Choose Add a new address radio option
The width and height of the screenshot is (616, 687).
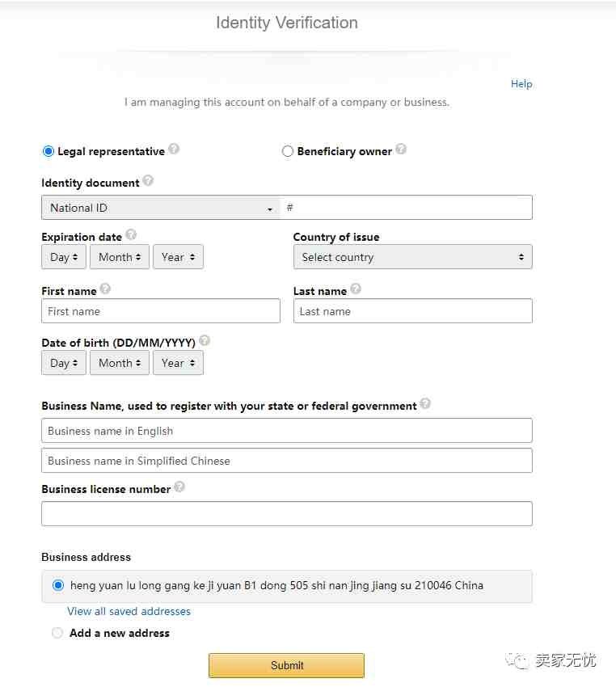pos(57,633)
